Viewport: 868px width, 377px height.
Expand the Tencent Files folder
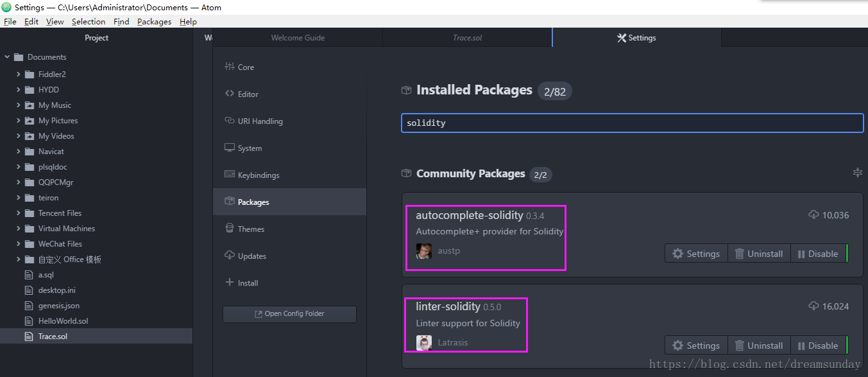19,213
